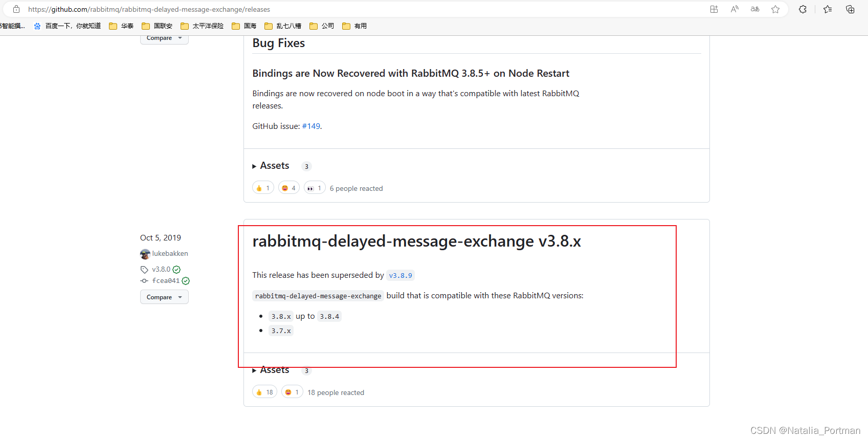Click the '3.8.x' version bullet label
This screenshot has width=868, height=440.
point(281,317)
